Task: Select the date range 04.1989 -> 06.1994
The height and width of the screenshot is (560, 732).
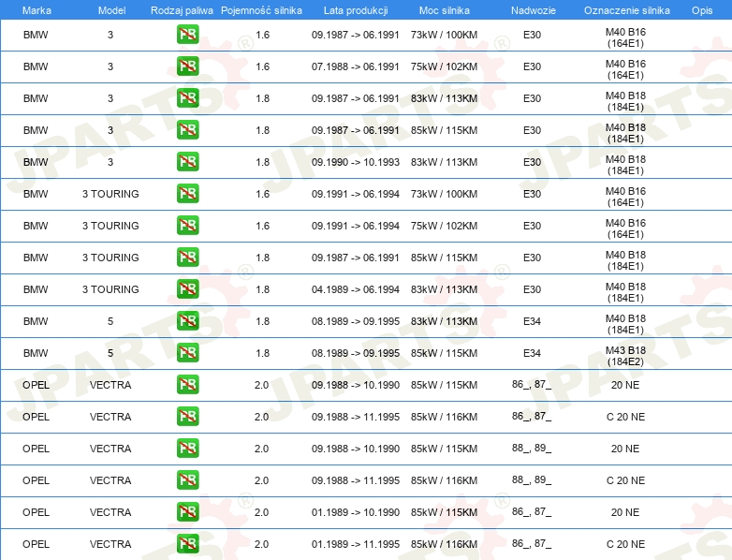Action: [356, 289]
